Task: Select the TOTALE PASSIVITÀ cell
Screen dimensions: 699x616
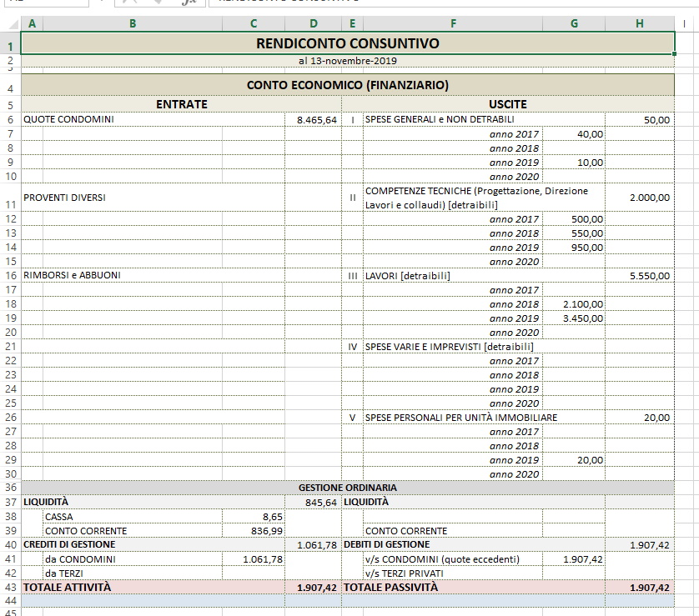Action: [x=474, y=587]
